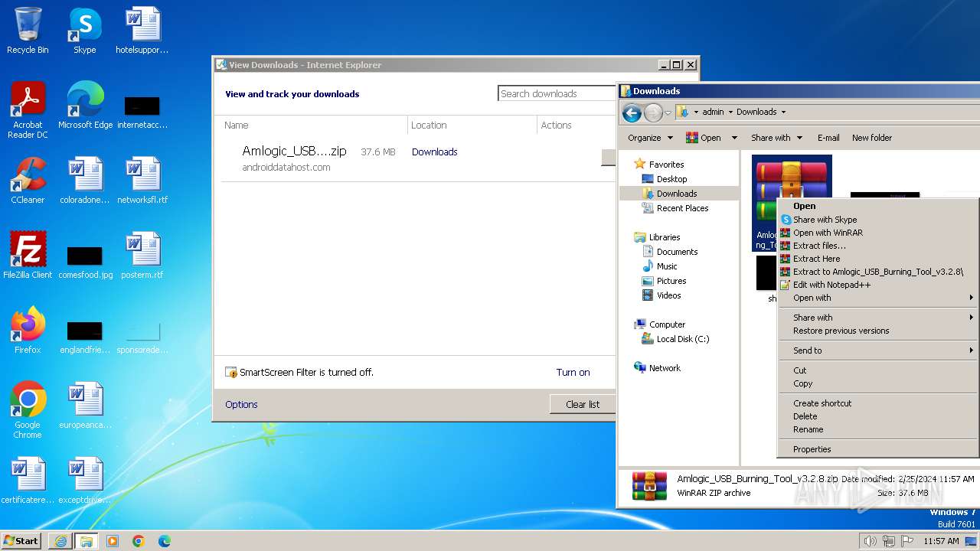The height and width of the screenshot is (551, 980).
Task: Click Turn on SmartScreen link
Action: coord(573,373)
